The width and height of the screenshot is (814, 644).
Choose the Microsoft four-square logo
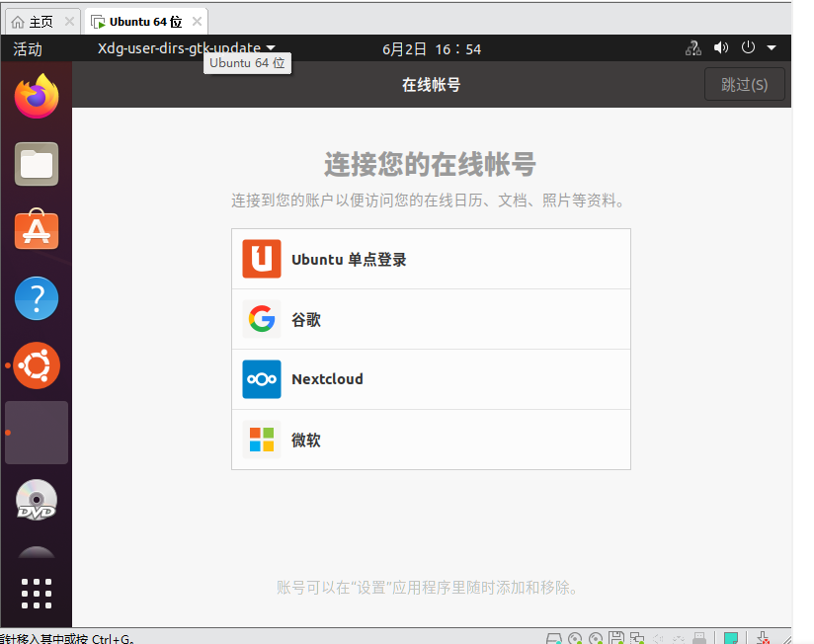(262, 440)
